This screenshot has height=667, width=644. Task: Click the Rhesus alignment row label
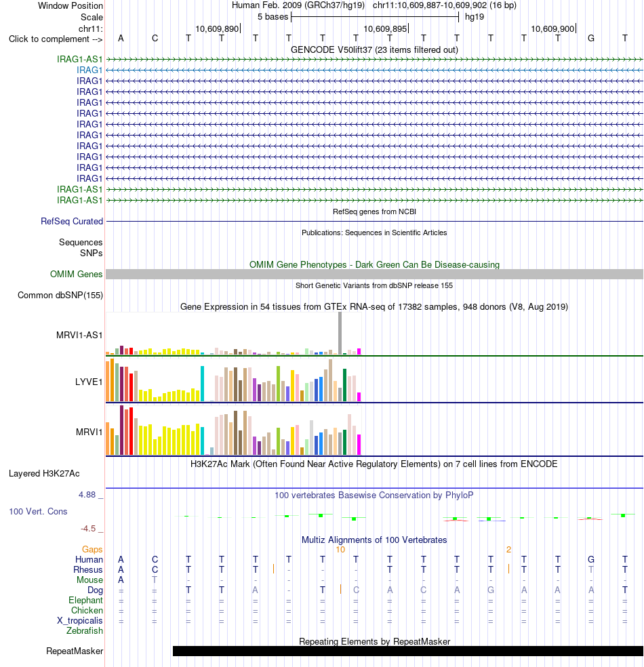point(87,569)
